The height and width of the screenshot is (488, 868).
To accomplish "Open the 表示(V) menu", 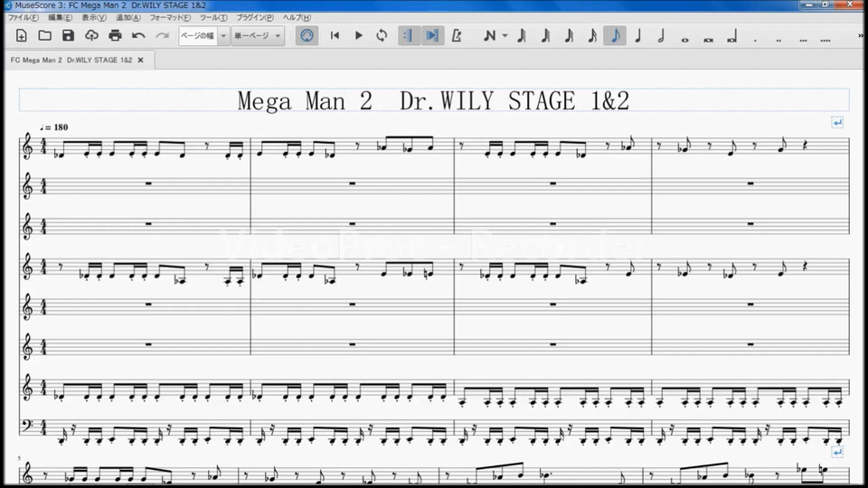I will coord(93,18).
